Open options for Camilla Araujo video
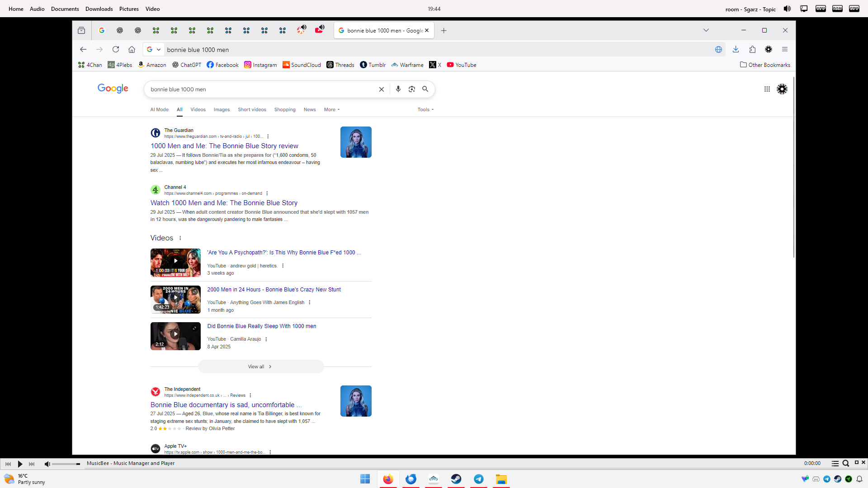868x488 pixels. point(266,339)
